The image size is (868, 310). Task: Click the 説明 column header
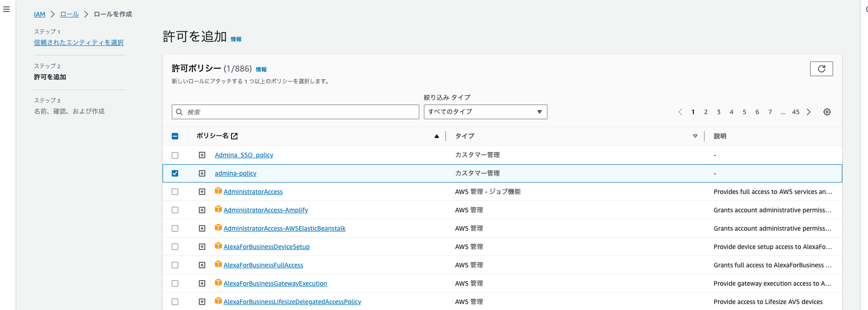point(720,136)
